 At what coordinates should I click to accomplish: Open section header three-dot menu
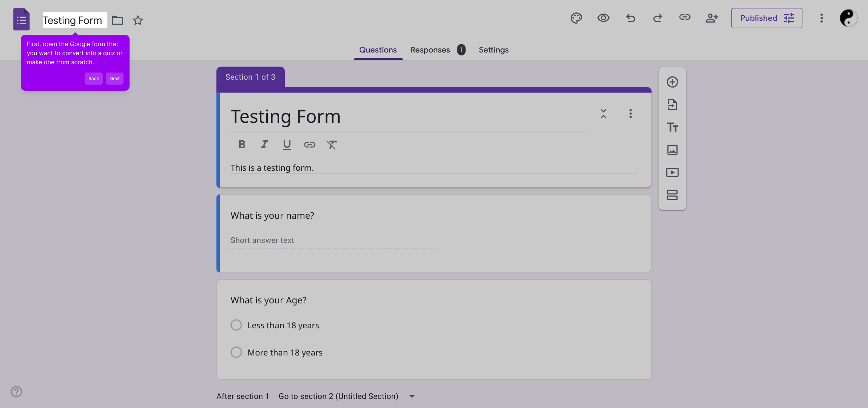[x=630, y=114]
